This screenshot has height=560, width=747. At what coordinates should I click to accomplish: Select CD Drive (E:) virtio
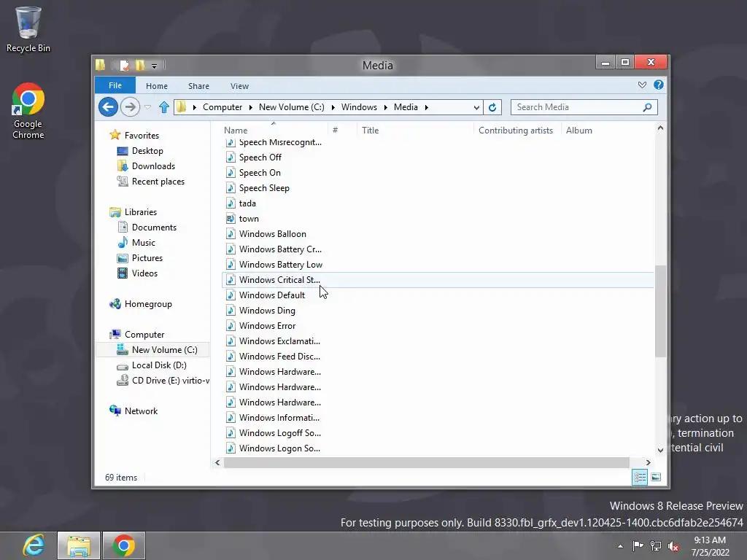point(163,381)
